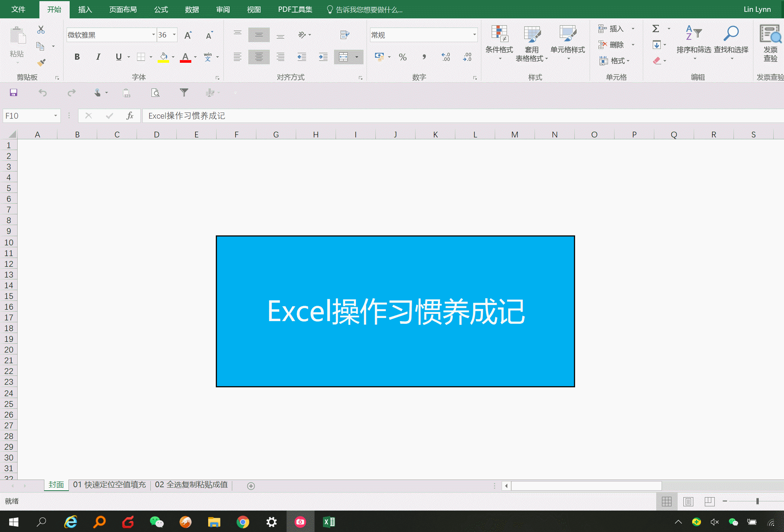This screenshot has width=784, height=532.
Task: Click decrease decimal places icon
Action: (467, 57)
